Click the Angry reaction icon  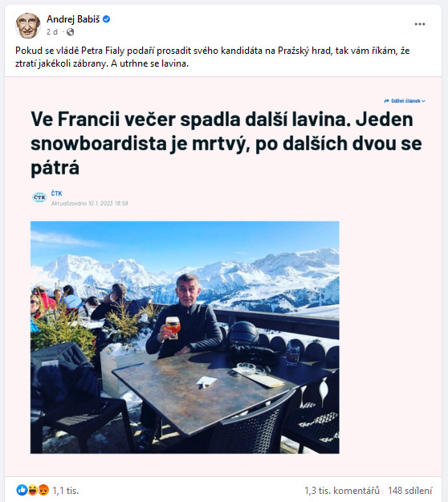tap(43, 490)
